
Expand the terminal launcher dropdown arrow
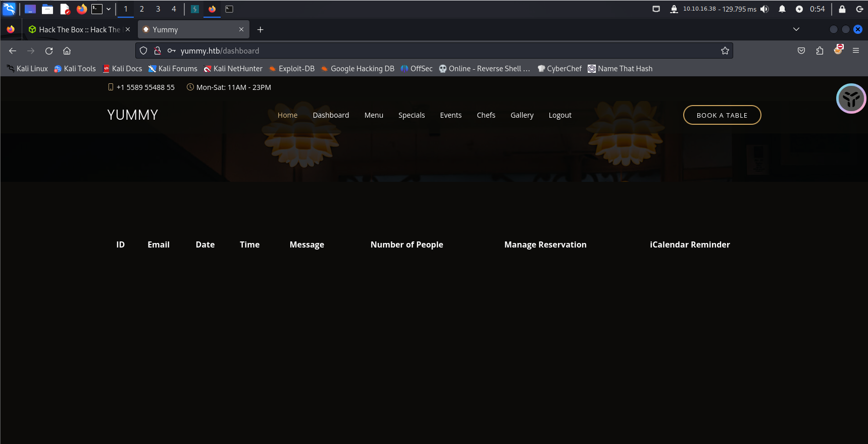pyautogui.click(x=109, y=9)
